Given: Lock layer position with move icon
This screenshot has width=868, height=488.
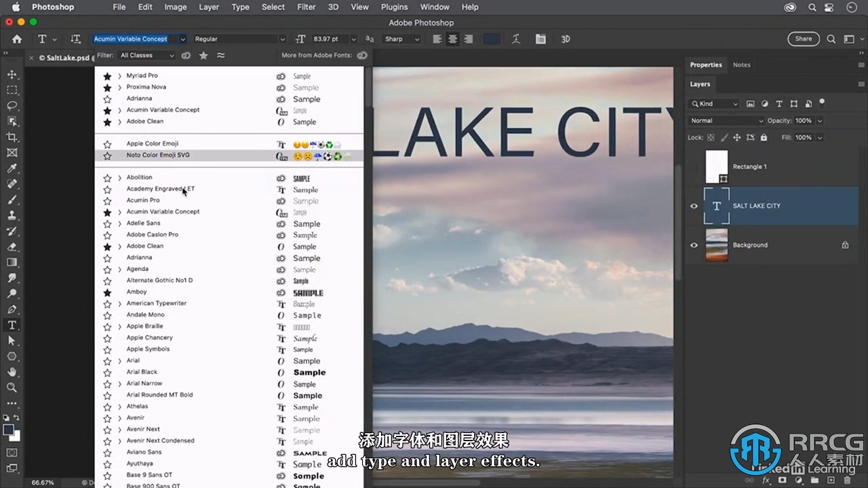Looking at the screenshot, I should point(737,138).
